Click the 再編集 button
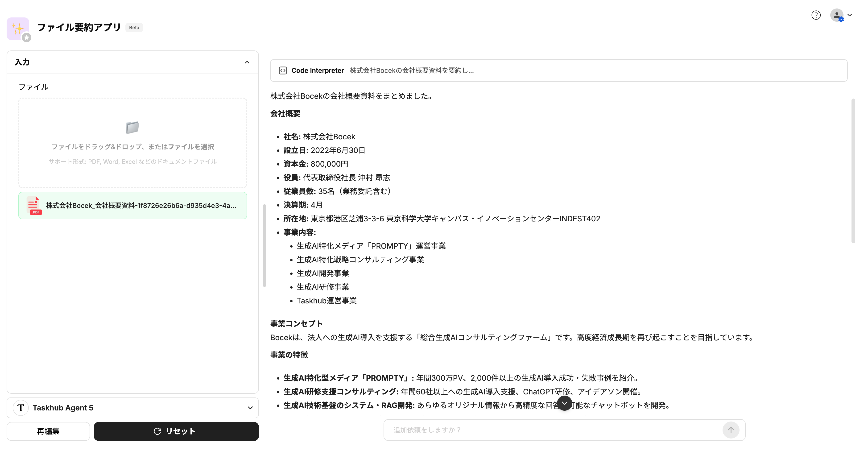868x455 pixels. click(48, 431)
